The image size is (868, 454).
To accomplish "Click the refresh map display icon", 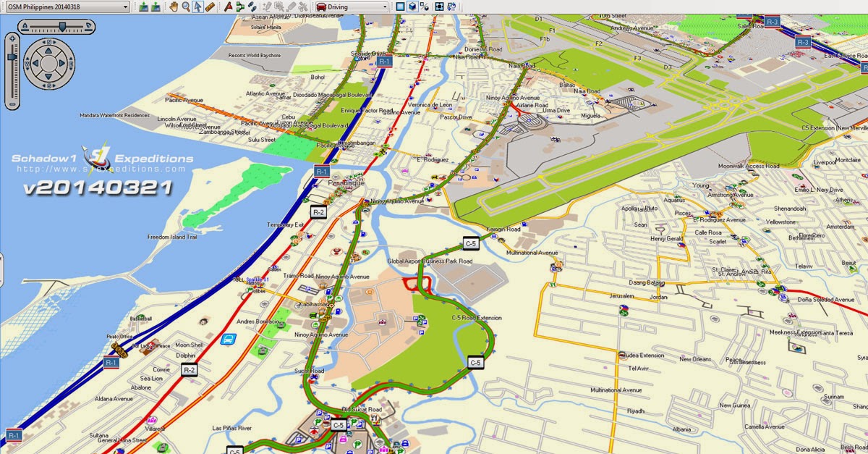I will (x=451, y=7).
